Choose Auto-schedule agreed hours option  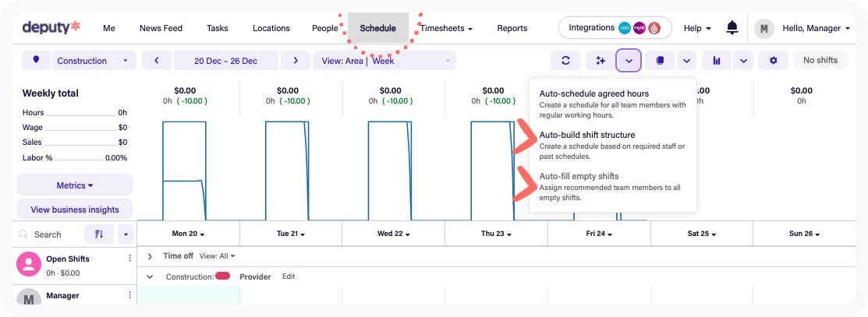pos(593,94)
